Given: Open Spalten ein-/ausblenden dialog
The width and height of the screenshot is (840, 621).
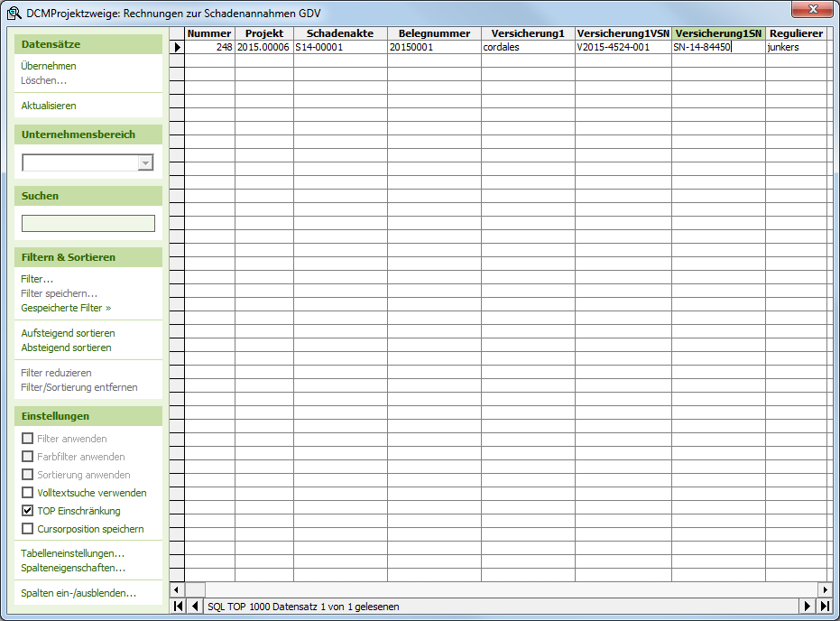Looking at the screenshot, I should click(78, 593).
